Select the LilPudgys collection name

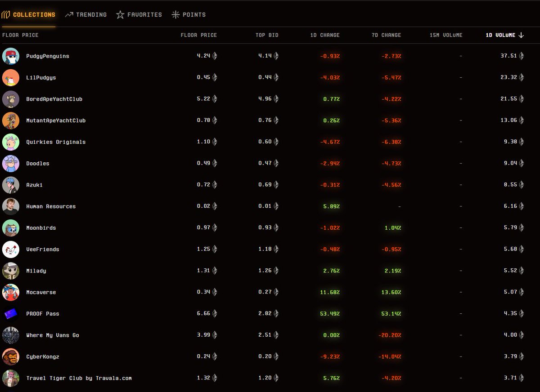click(41, 78)
